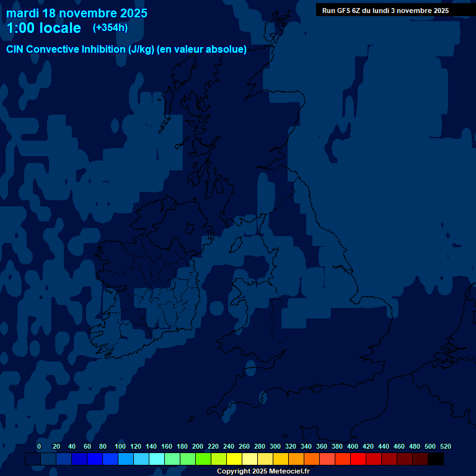Click the legend swatch between 40 and 60
476x476 pixels.
pos(79,459)
